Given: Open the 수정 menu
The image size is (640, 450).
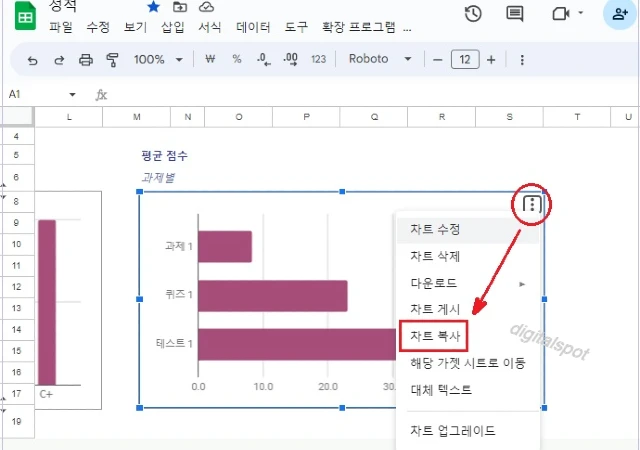Looking at the screenshot, I should tap(98, 27).
